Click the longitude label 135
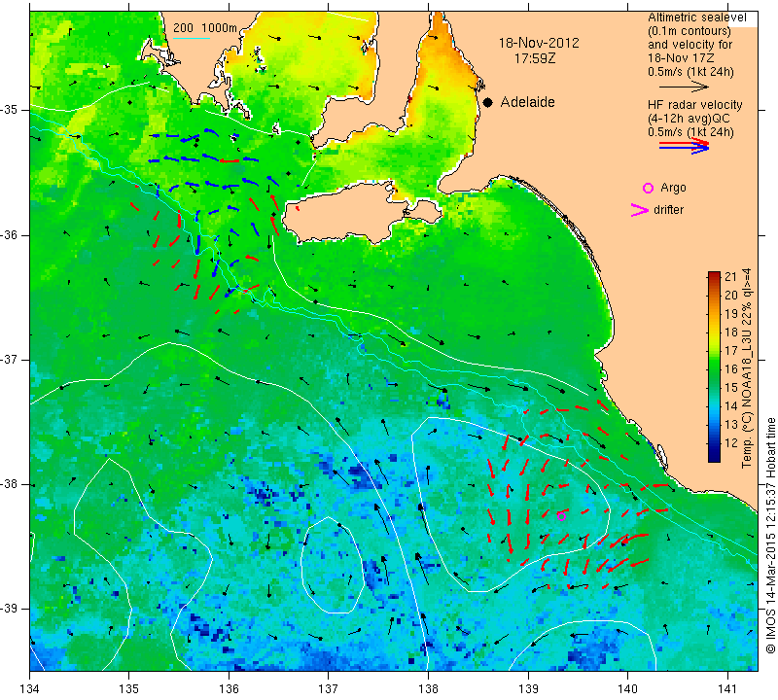Viewport: 778px width, 700px height. 129,689
